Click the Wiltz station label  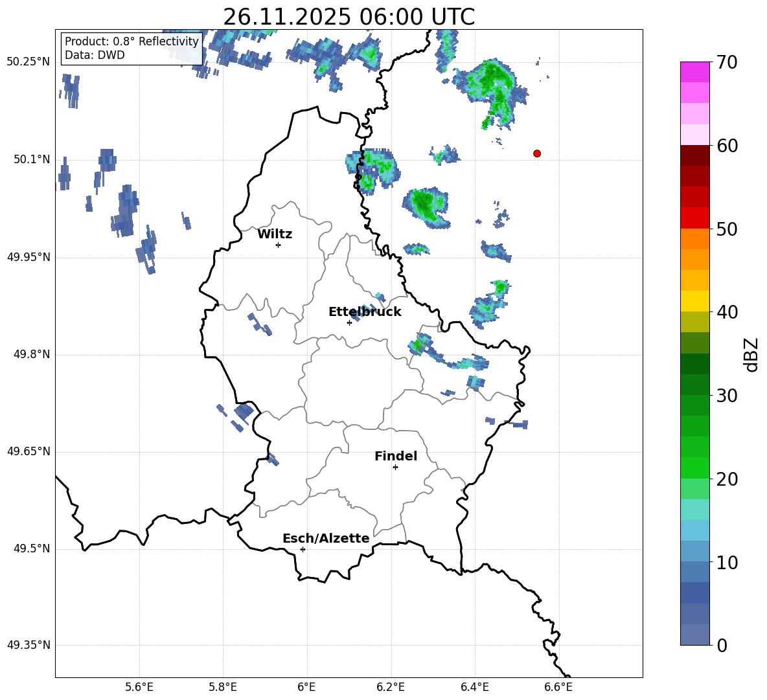(275, 234)
